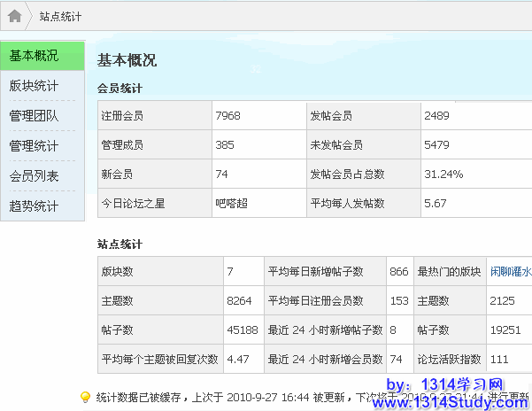This screenshot has width=532, height=411.
Task: Click the 会员统计 section title
Action: (120, 89)
